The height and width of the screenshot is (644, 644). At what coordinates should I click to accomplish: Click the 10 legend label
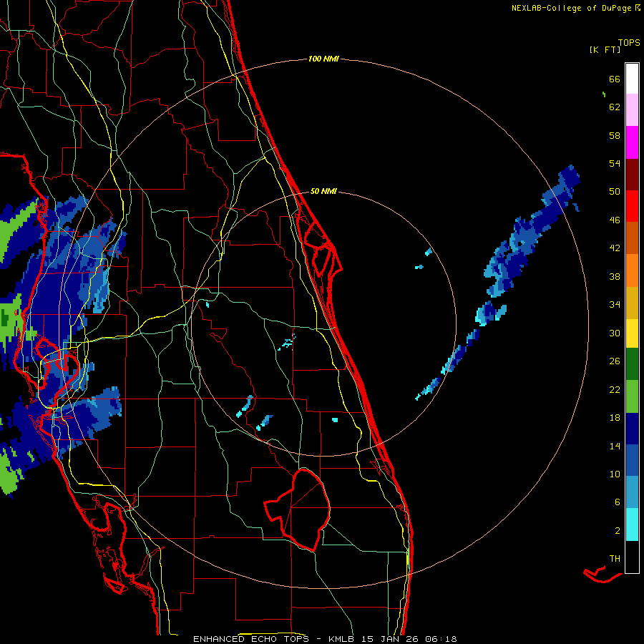click(615, 474)
